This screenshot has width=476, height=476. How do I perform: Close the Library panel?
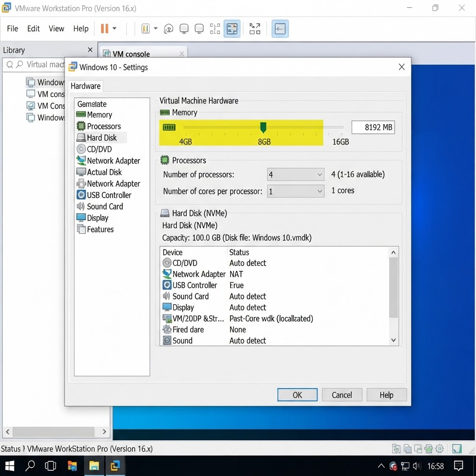[90, 50]
